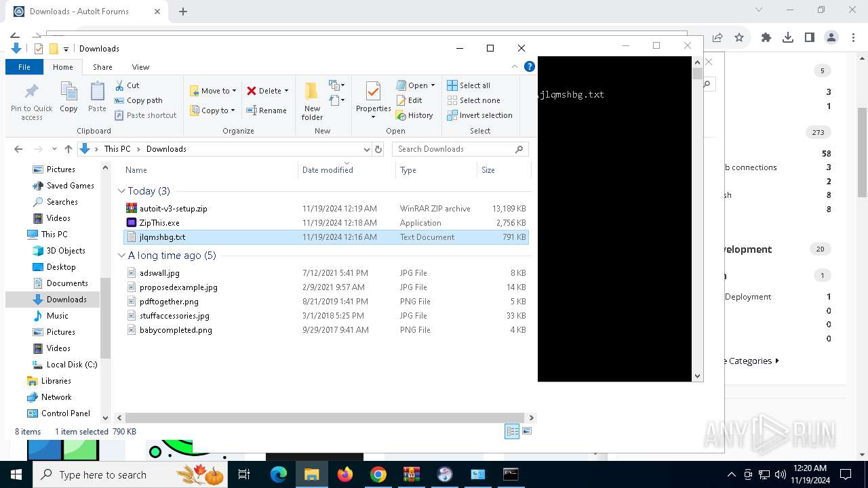Open the Open button dropdown arrow
The height and width of the screenshot is (488, 868).
433,85
